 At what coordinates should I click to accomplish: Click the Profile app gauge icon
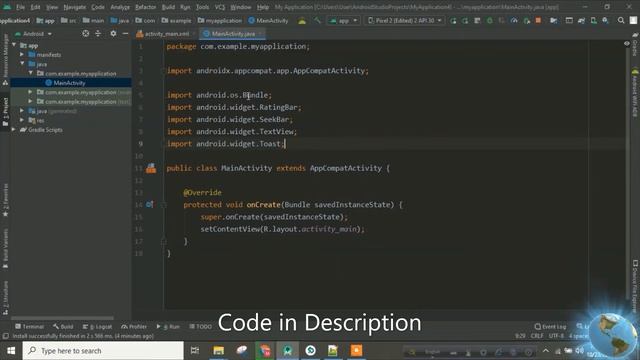pos(514,20)
